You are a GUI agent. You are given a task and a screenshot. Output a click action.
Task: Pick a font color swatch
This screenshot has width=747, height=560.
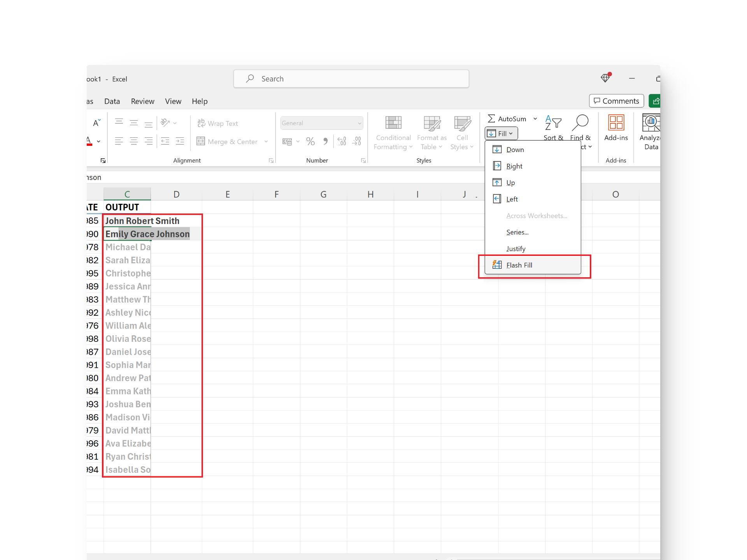click(89, 141)
